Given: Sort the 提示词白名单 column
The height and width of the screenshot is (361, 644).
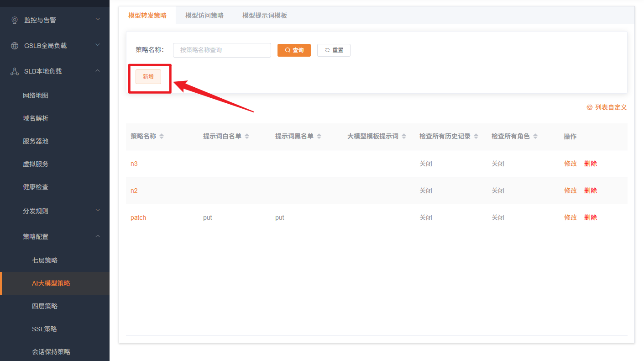Looking at the screenshot, I should coord(246,136).
